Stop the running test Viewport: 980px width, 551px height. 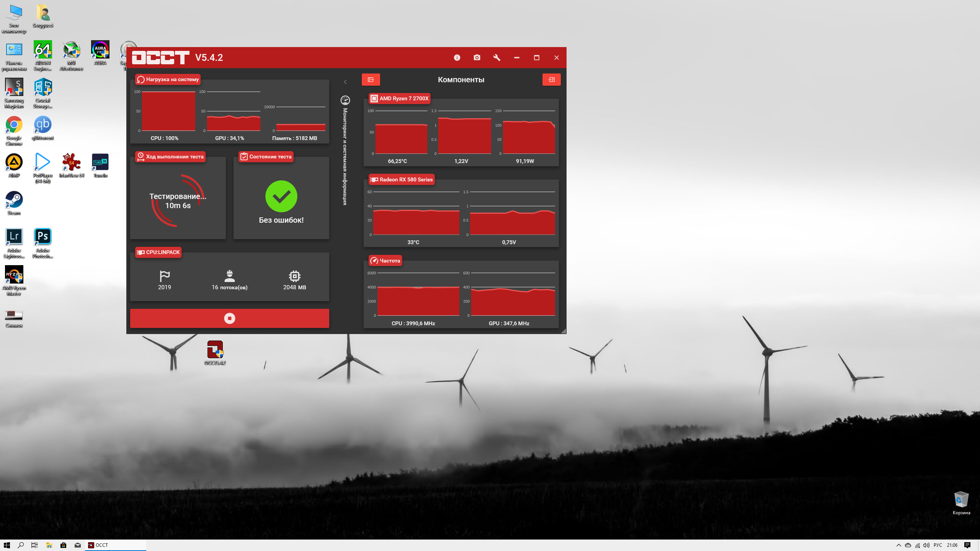click(229, 318)
